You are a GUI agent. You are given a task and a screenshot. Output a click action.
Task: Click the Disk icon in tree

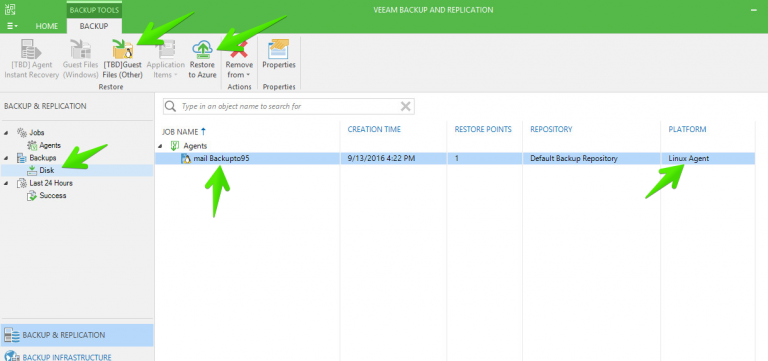coord(32,170)
